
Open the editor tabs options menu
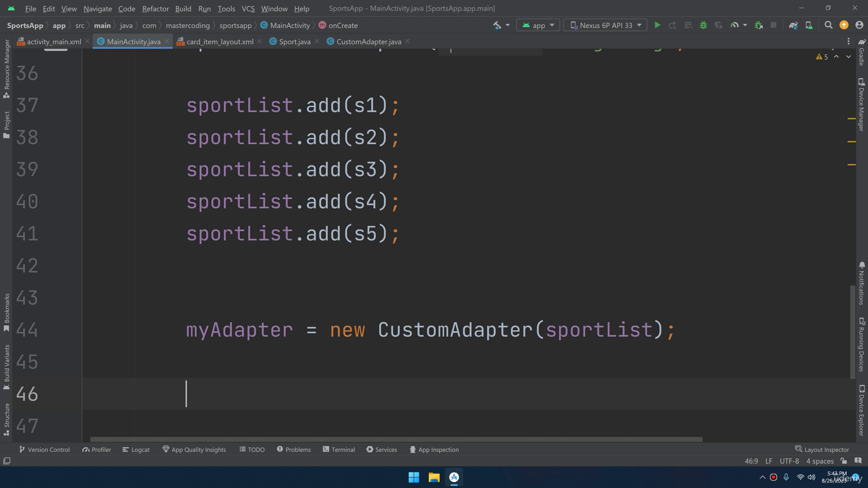pyautogui.click(x=848, y=42)
